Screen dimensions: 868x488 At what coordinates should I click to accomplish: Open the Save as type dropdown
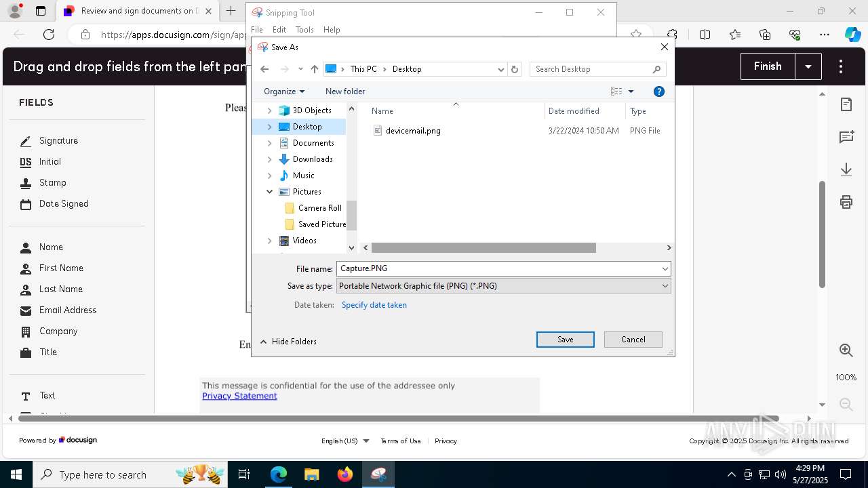point(503,286)
